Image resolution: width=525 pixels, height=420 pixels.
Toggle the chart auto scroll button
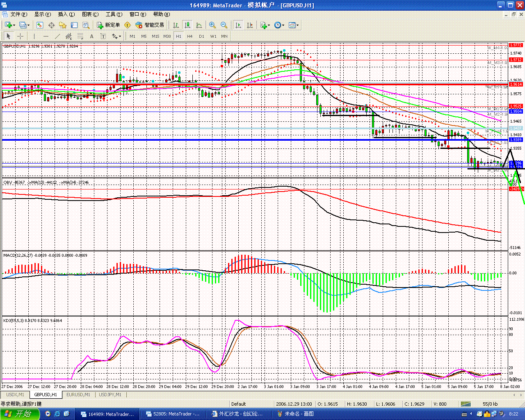(x=238, y=25)
